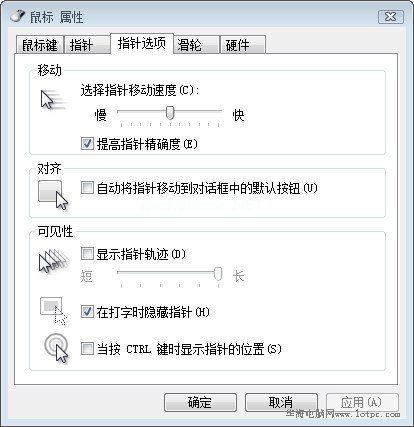The height and width of the screenshot is (427, 414).
Task: Click the 取消 button
Action: (281, 402)
